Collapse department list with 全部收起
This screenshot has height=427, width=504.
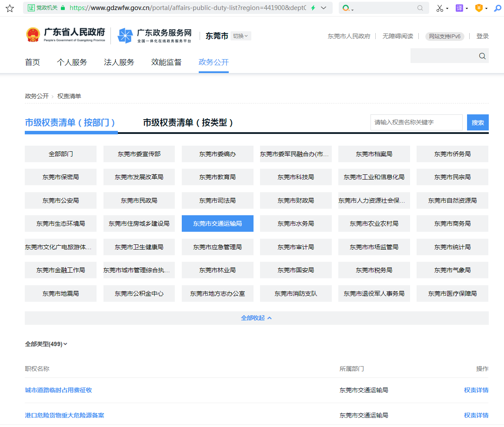[x=257, y=318]
